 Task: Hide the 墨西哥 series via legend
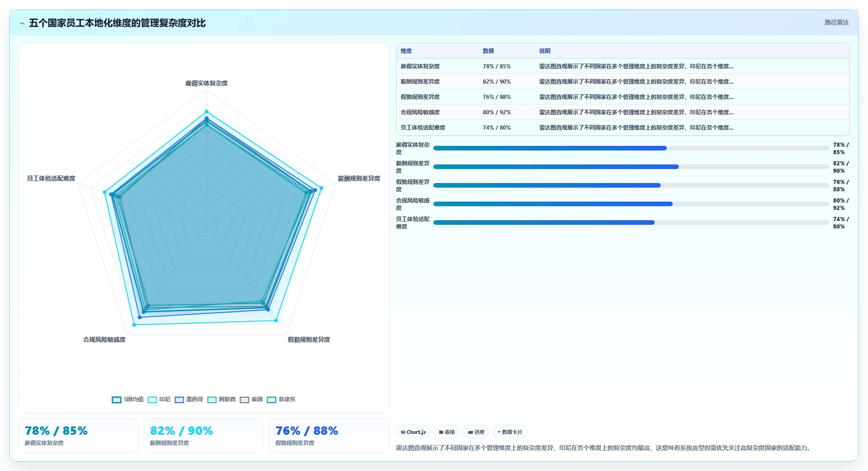(x=189, y=399)
